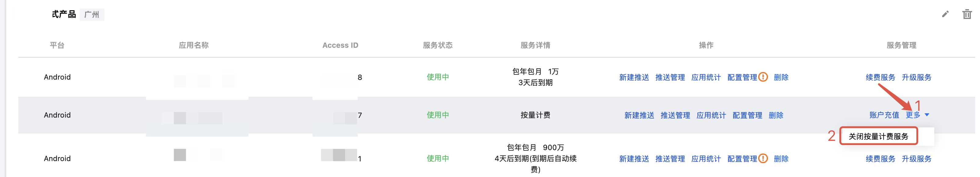The height and width of the screenshot is (177, 980).
Task: Click 升级服务 for the 900万 plan app
Action: 916,159
